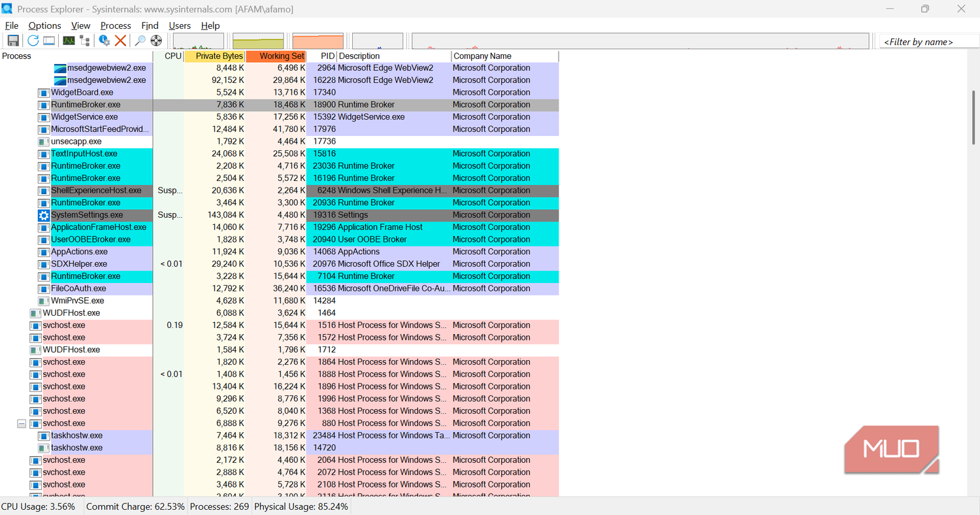The image size is (980, 515).
Task: Click the Microsoft Office SDX Helper description
Action: tap(389, 264)
